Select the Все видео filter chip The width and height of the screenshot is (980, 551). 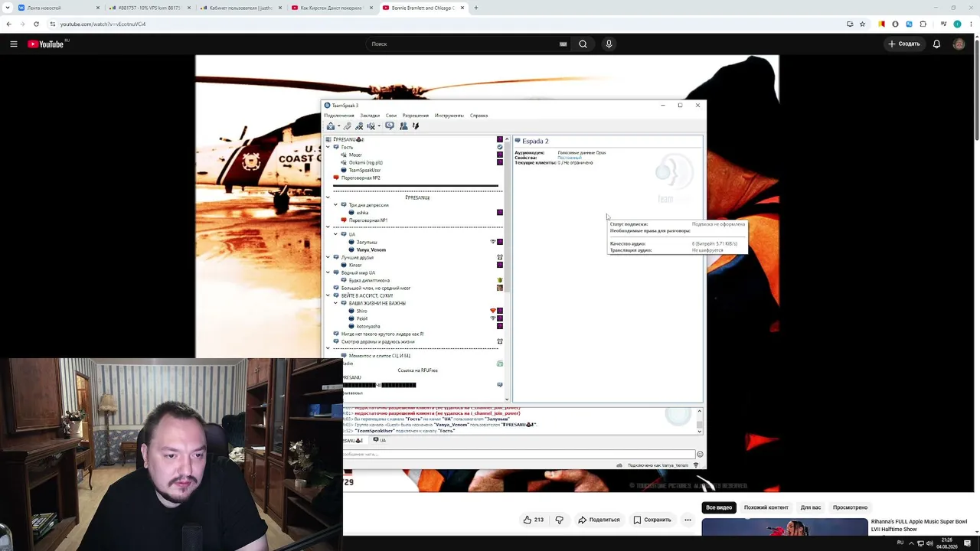click(719, 507)
